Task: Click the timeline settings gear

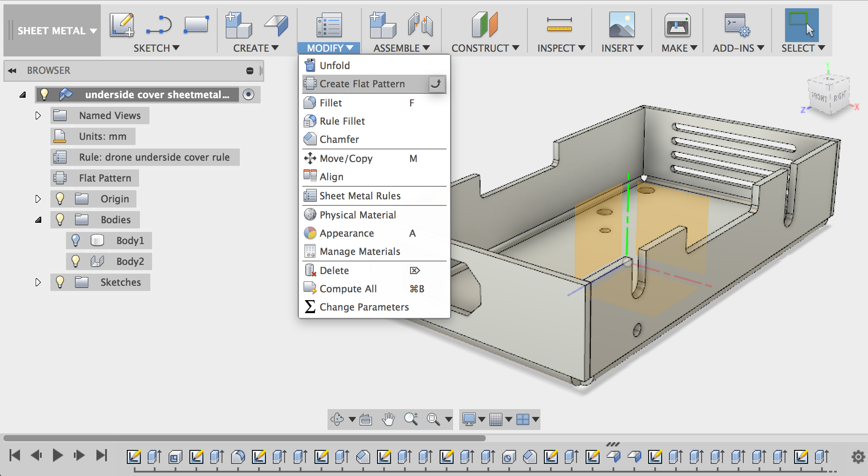Action: click(x=858, y=456)
